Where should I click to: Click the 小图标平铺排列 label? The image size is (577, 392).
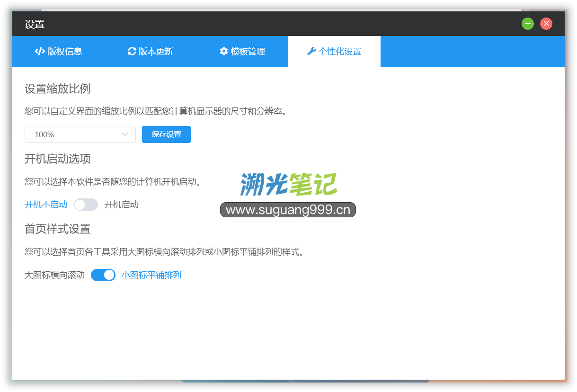click(151, 275)
